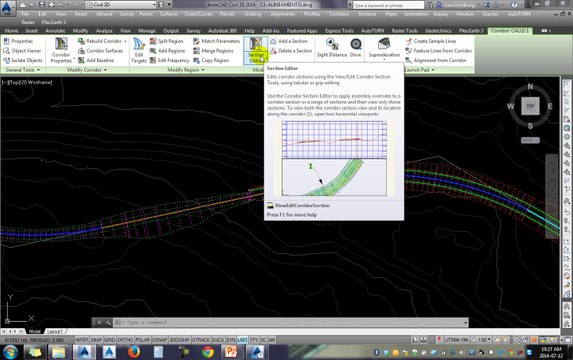Image resolution: width=573 pixels, height=360 pixels.
Task: Click the Copy Region tool
Action: coord(211,60)
